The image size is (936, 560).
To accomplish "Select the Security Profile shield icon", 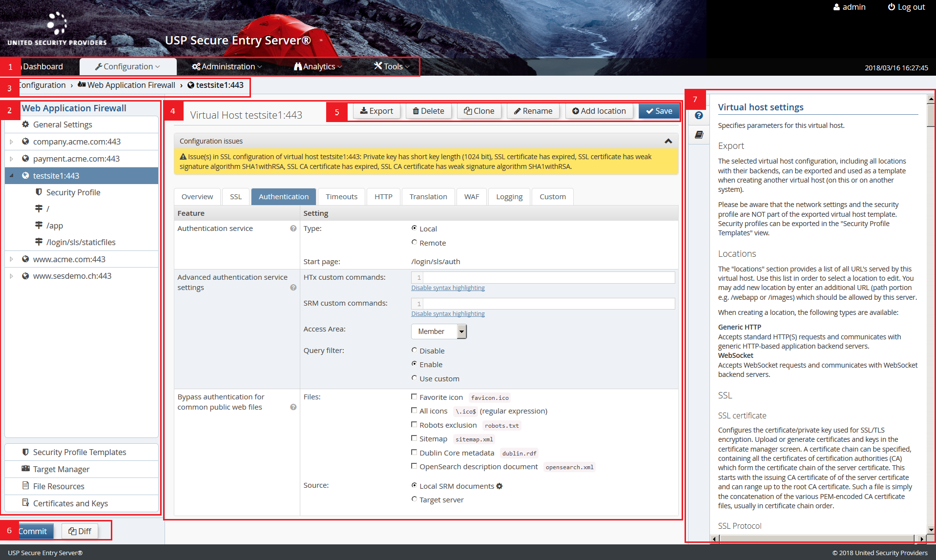I will [x=39, y=192].
